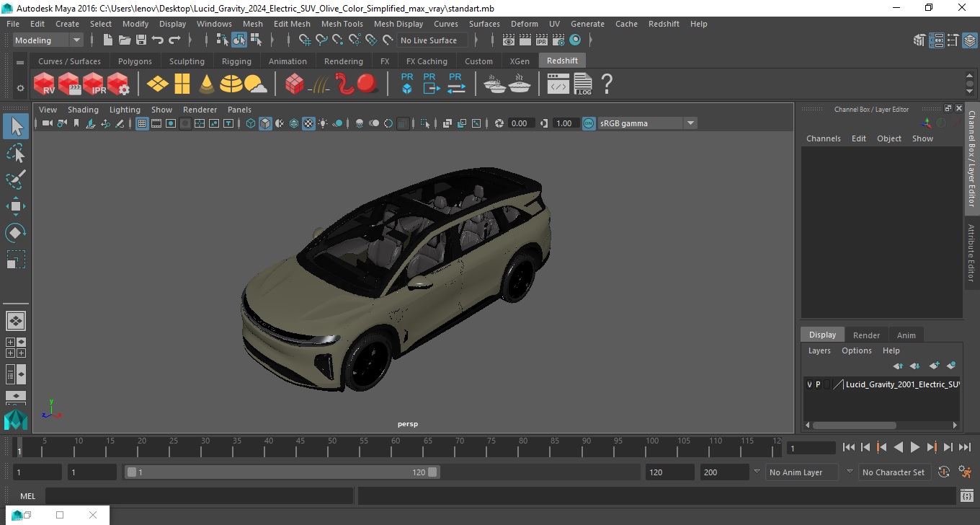This screenshot has height=525, width=980.
Task: Click the MEL command line input field
Action: (200, 496)
